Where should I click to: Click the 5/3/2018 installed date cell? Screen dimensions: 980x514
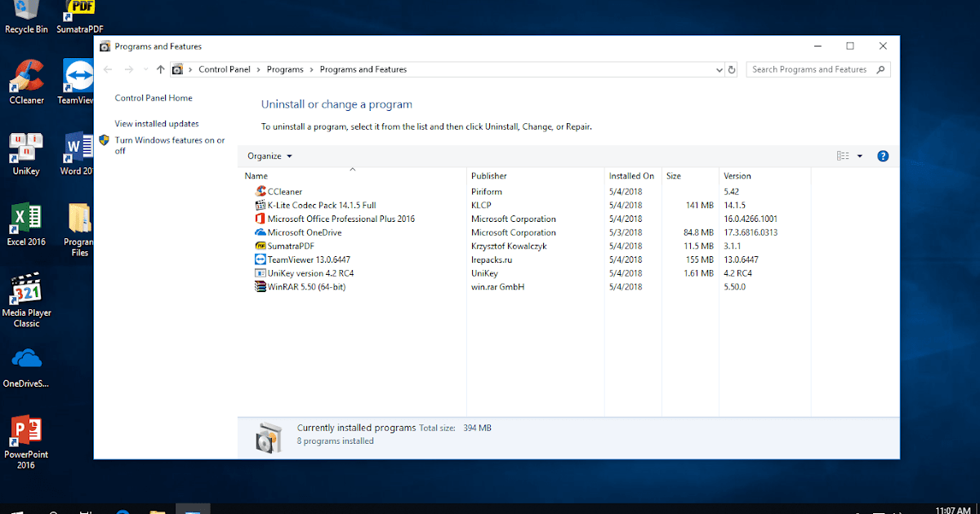click(625, 233)
